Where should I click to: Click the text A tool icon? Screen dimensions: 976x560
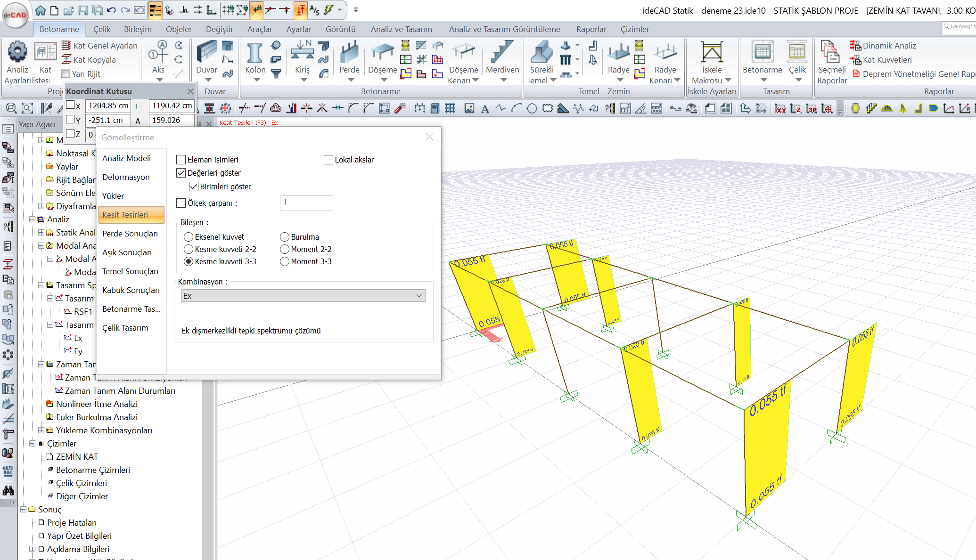(x=484, y=109)
